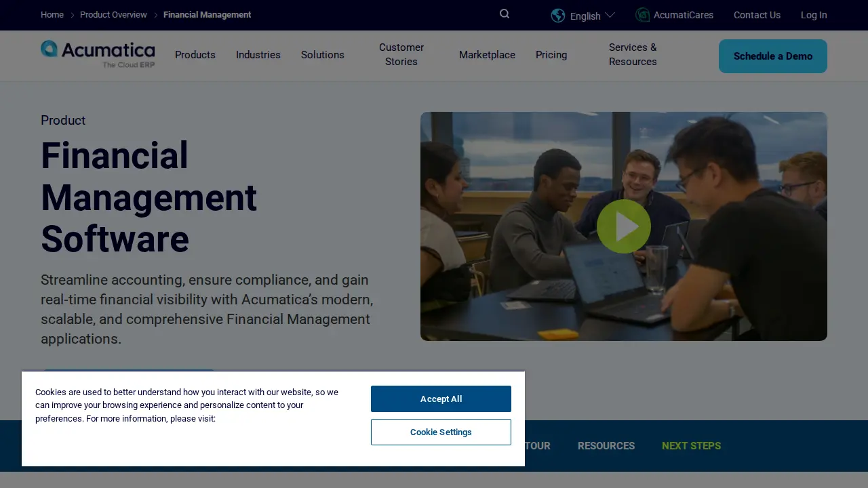The height and width of the screenshot is (488, 868).
Task: Jump to the Resources section tab
Action: (x=606, y=446)
